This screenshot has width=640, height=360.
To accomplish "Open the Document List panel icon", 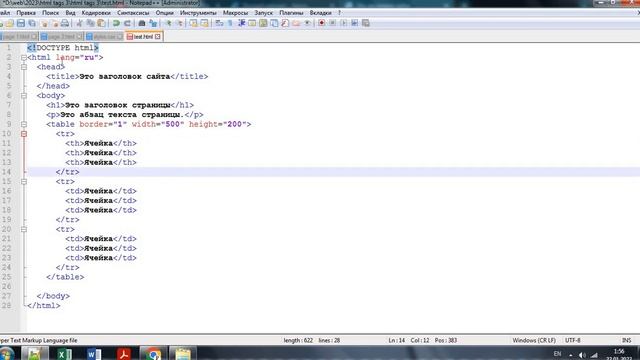I will pos(274,23).
